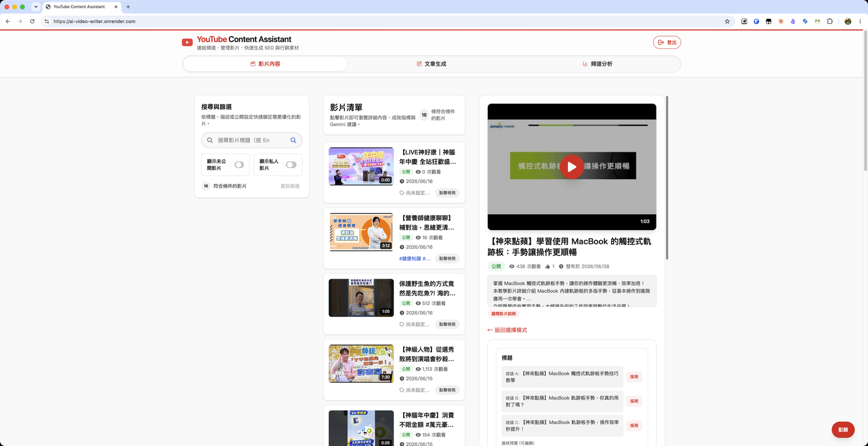Click site info icon in address bar
The width and height of the screenshot is (868, 446).
[46, 21]
